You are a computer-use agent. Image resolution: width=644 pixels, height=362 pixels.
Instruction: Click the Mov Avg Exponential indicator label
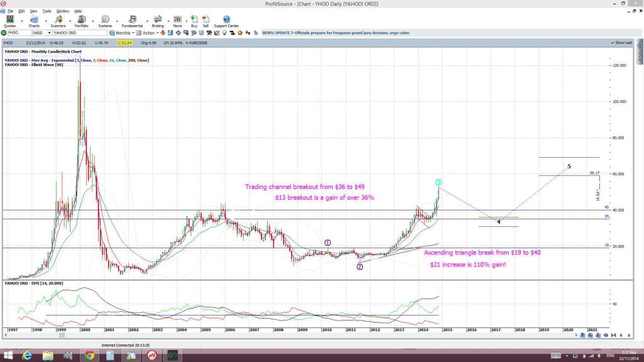click(x=76, y=60)
